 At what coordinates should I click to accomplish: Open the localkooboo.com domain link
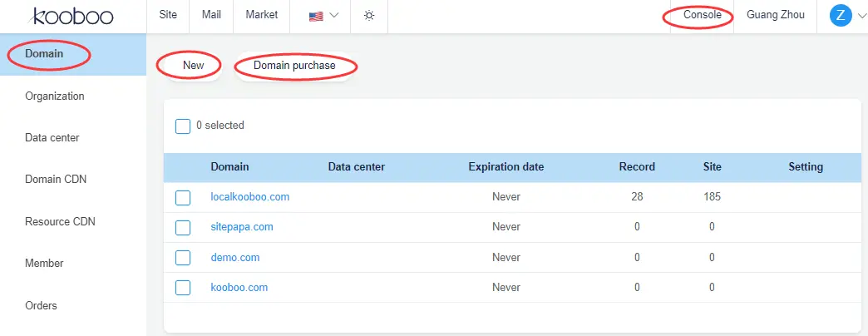coord(249,197)
